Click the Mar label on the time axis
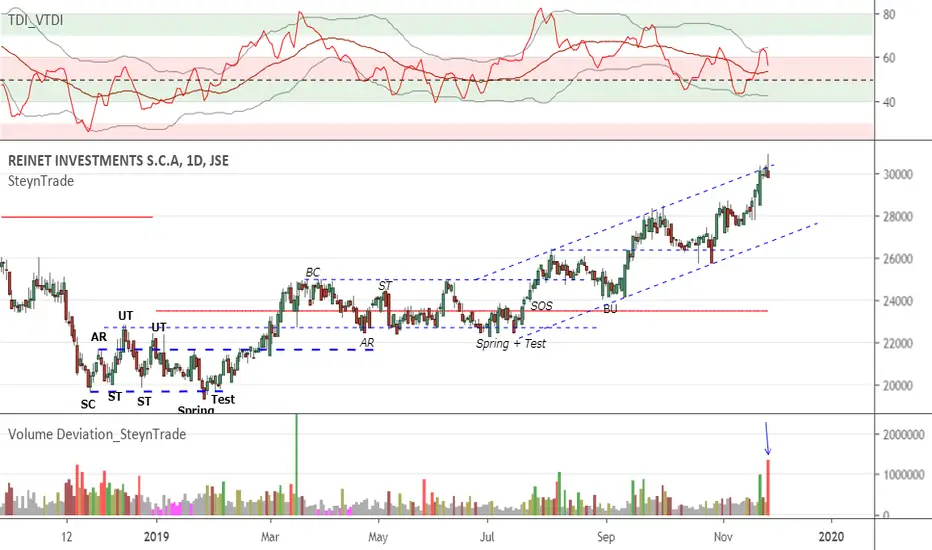Viewport: 932px width, 550px height. [270, 536]
